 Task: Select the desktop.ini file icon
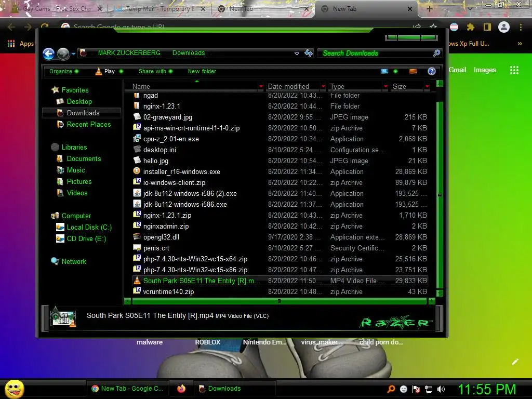[137, 149]
